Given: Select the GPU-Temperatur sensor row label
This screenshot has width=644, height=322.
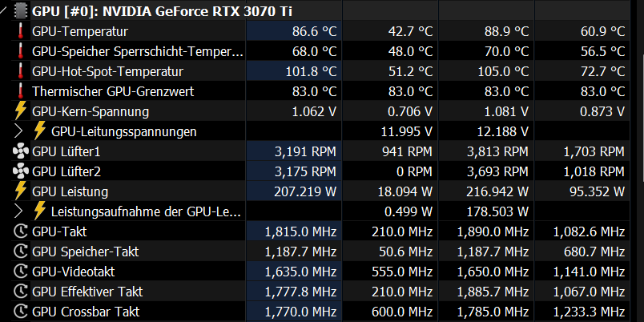Looking at the screenshot, I should (80, 31).
